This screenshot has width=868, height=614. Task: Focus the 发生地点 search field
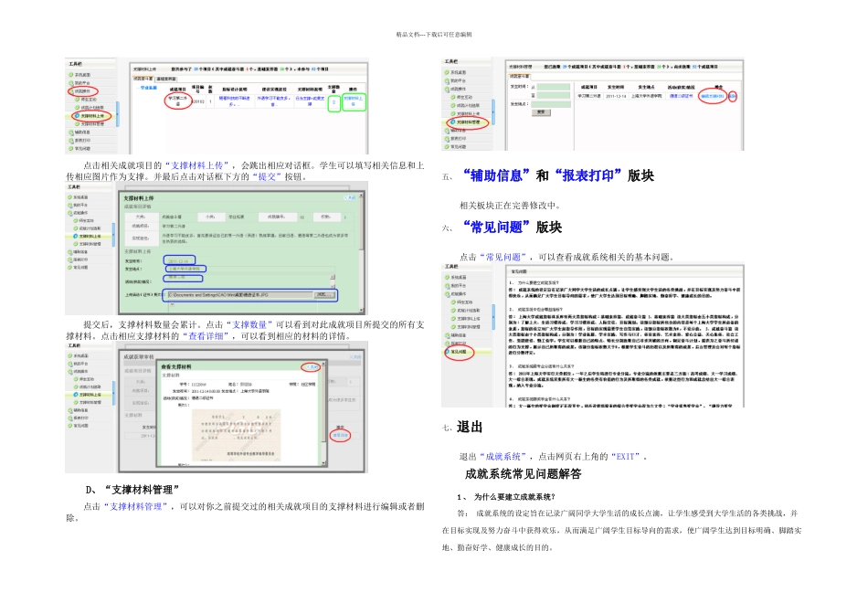(551, 104)
